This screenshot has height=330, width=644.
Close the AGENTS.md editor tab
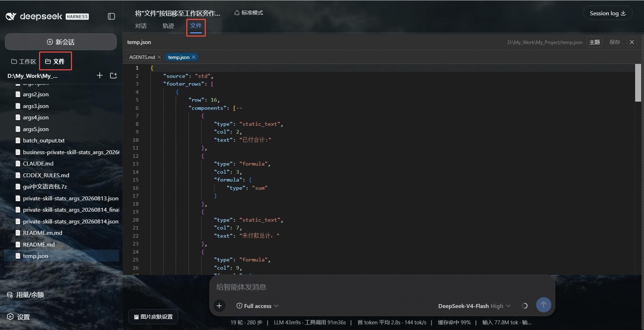point(159,57)
